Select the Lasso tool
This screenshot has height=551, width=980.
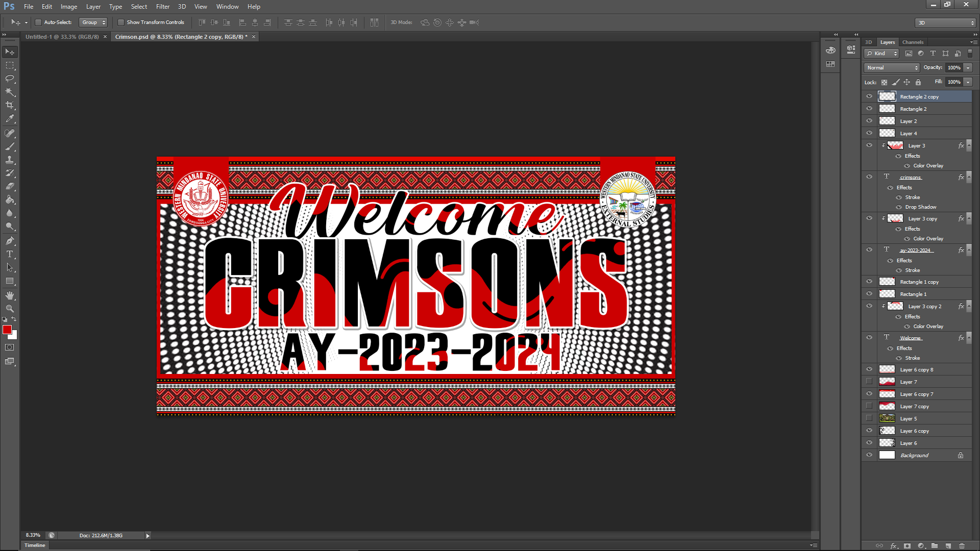pyautogui.click(x=10, y=79)
